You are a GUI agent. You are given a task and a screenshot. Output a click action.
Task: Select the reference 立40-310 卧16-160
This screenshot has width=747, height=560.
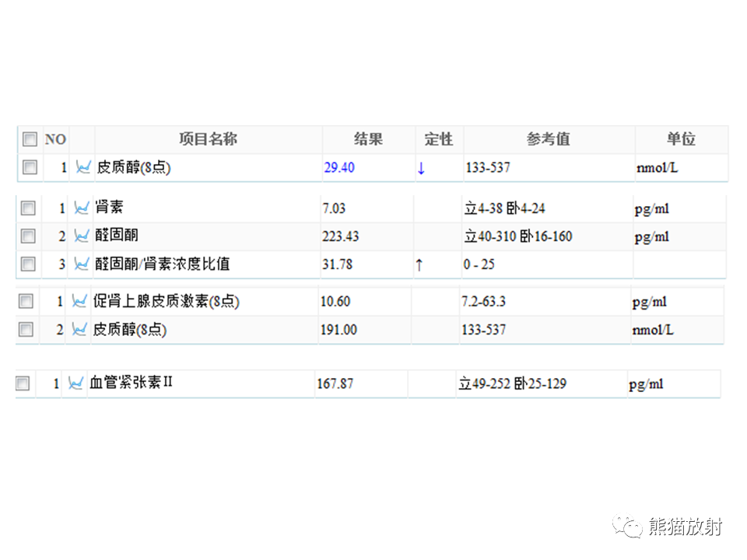(x=518, y=236)
